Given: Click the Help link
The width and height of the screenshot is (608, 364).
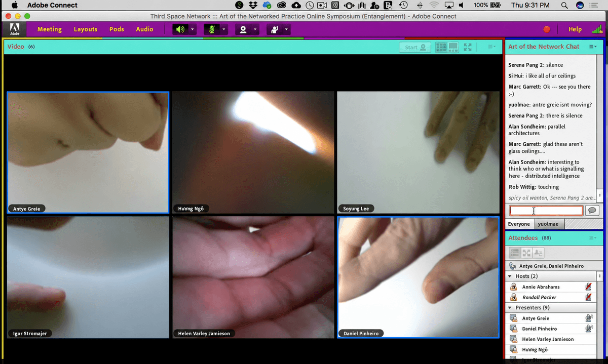Looking at the screenshot, I should (x=575, y=29).
